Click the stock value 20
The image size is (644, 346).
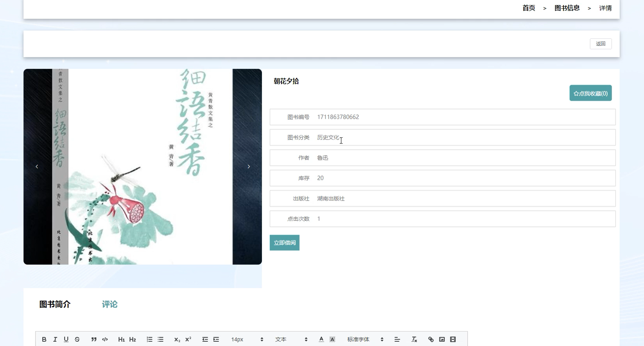320,178
